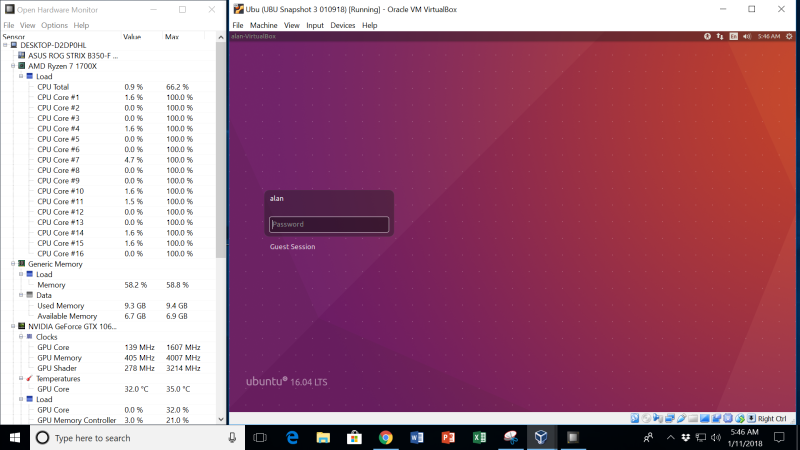Select the GPU Shader clock row

(108, 368)
